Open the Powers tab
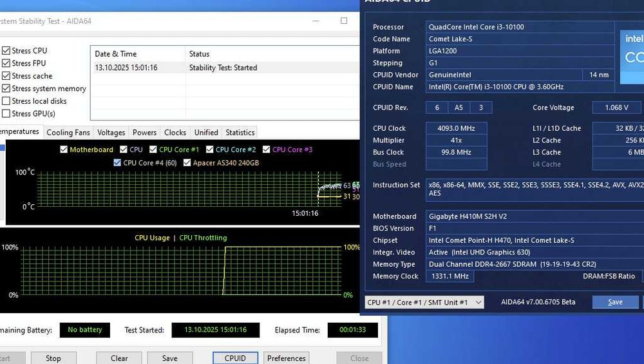 tap(144, 132)
